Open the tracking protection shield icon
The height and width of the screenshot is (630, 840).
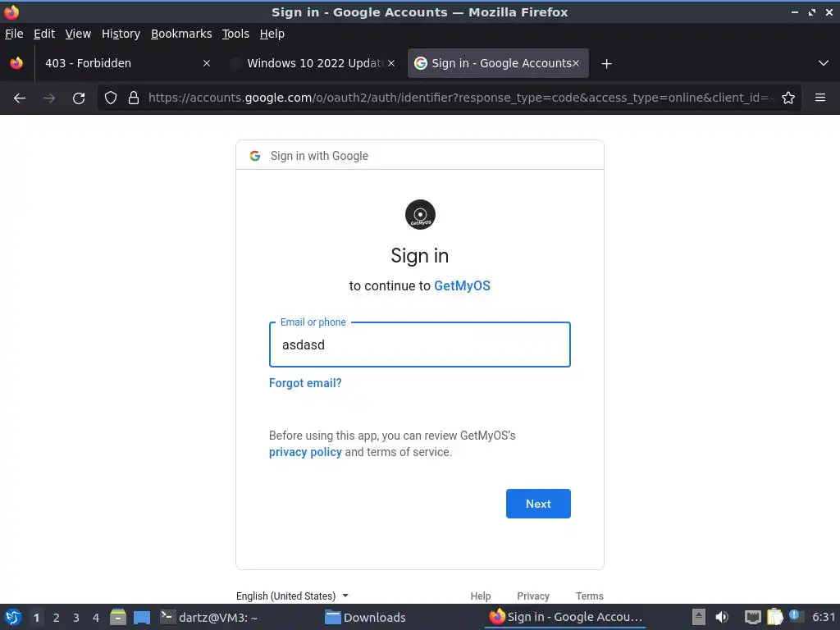coord(111,98)
